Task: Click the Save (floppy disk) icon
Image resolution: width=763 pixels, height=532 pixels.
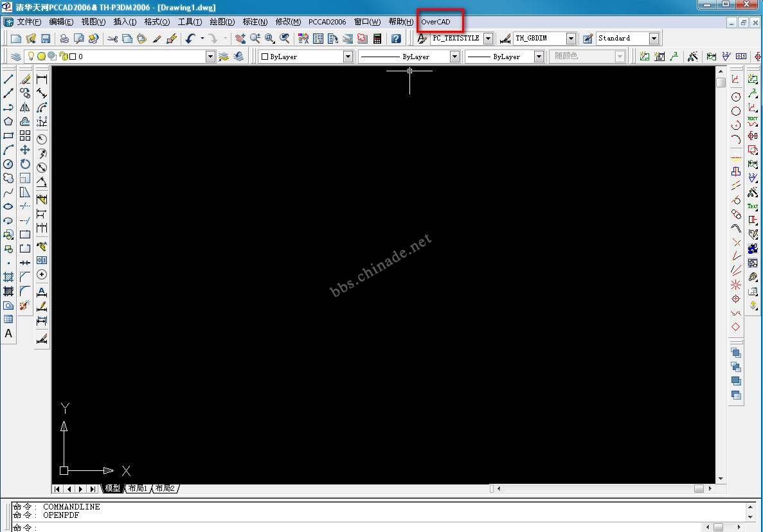Action: [x=46, y=39]
